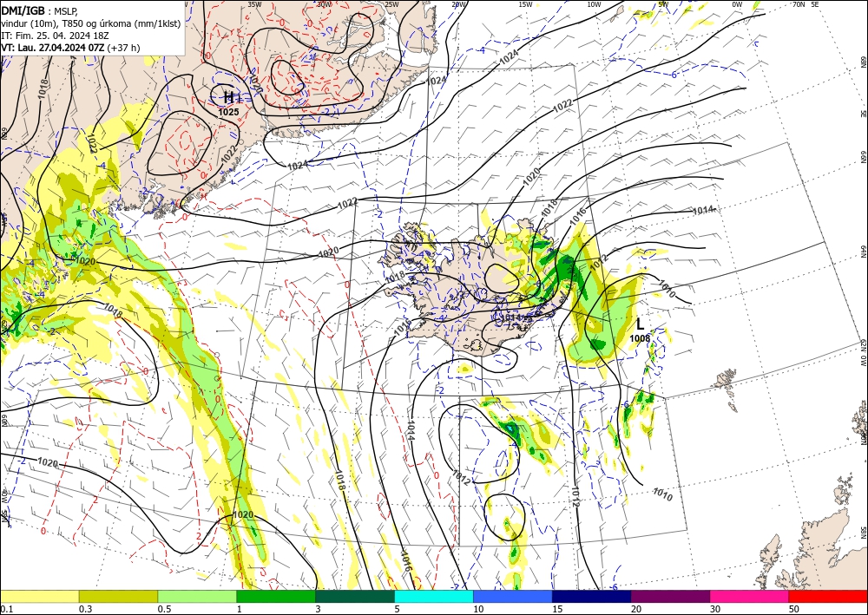
Task: Click the navy 15–20 legend color band
Action: [x=592, y=596]
